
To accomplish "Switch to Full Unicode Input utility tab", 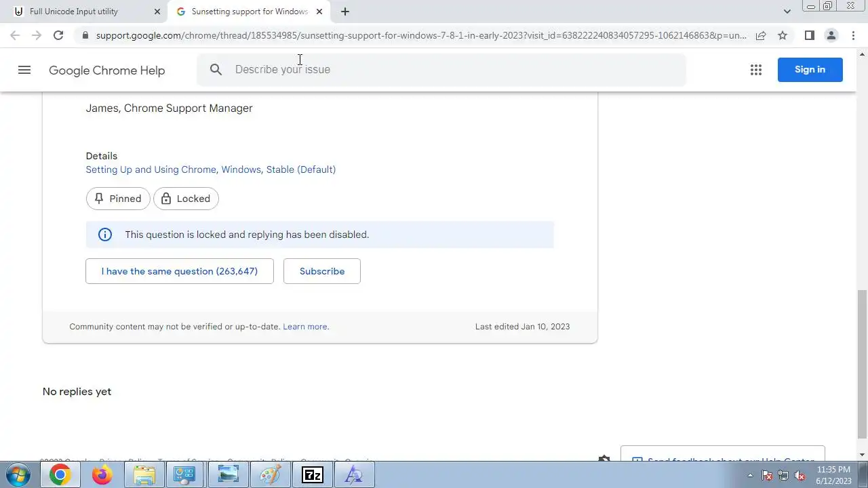I will (x=73, y=12).
